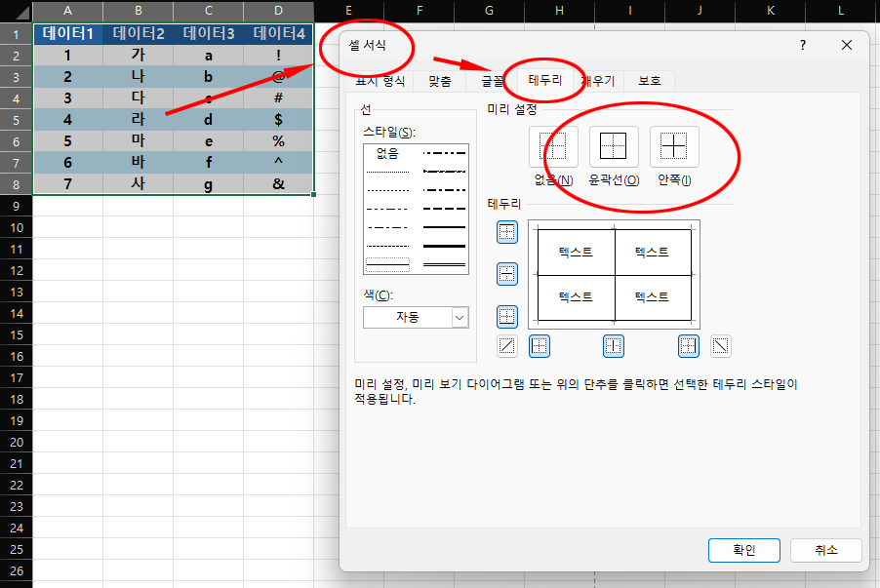The image size is (880, 588).
Task: Choose the thickest solid line style
Action: click(444, 246)
